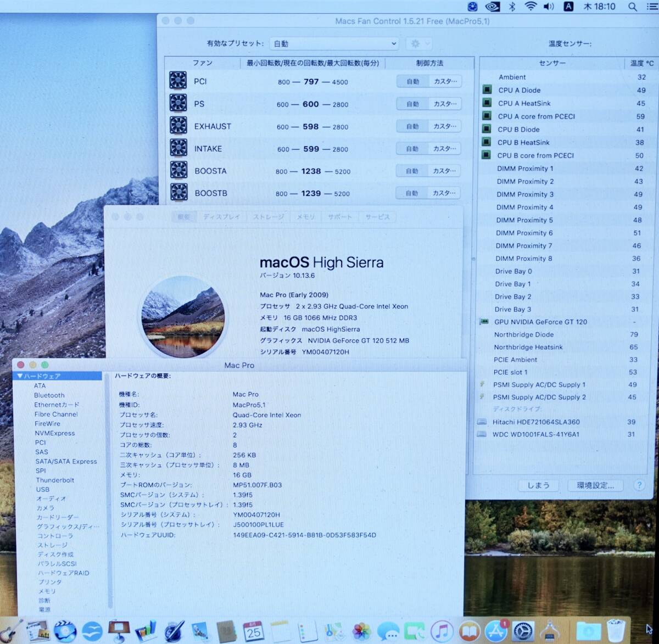Switch to サポート tab in About This Mac

[340, 217]
